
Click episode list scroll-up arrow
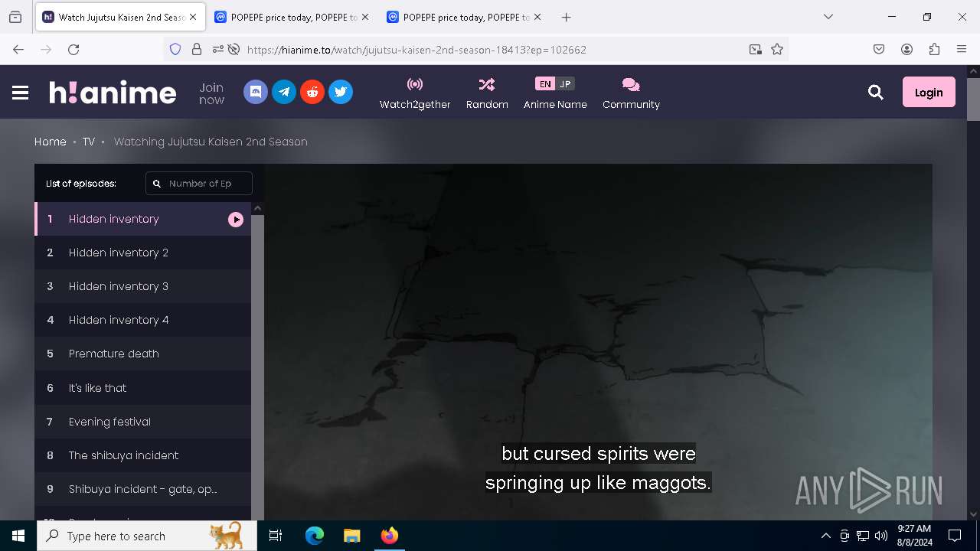coord(258,208)
